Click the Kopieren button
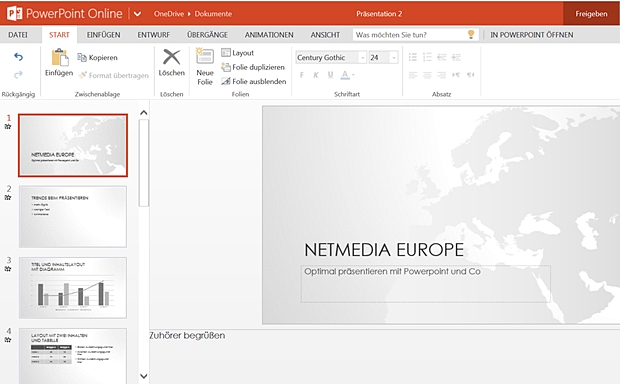Screen dimensions: 620x384 (98, 57)
